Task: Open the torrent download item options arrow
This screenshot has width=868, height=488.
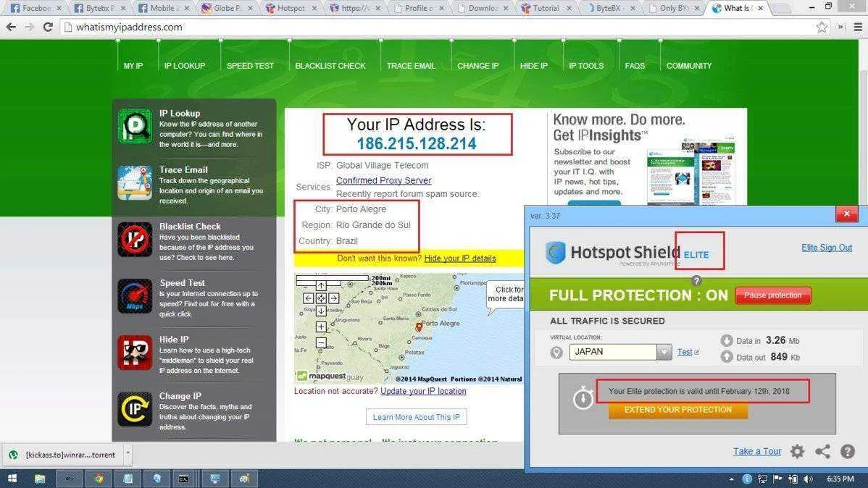Action: pos(128,454)
